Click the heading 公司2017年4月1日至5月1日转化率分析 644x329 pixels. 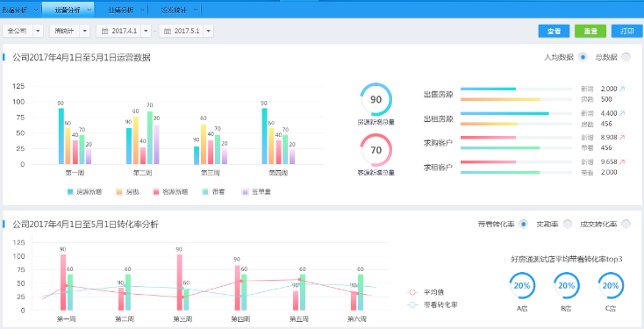pyautogui.click(x=85, y=225)
